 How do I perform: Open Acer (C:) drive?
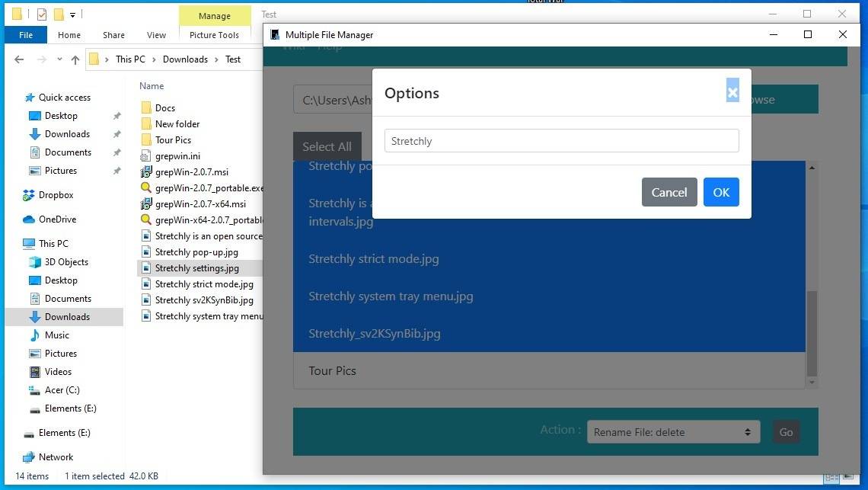[62, 390]
